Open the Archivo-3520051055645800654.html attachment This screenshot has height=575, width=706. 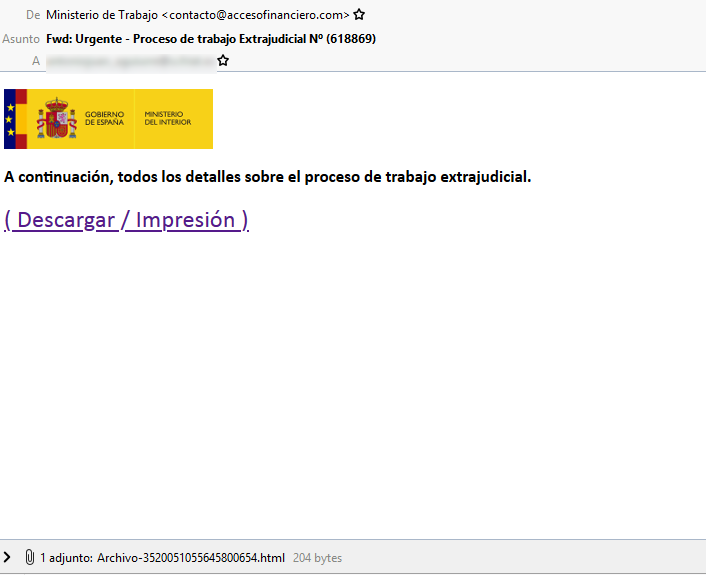[x=190, y=557]
